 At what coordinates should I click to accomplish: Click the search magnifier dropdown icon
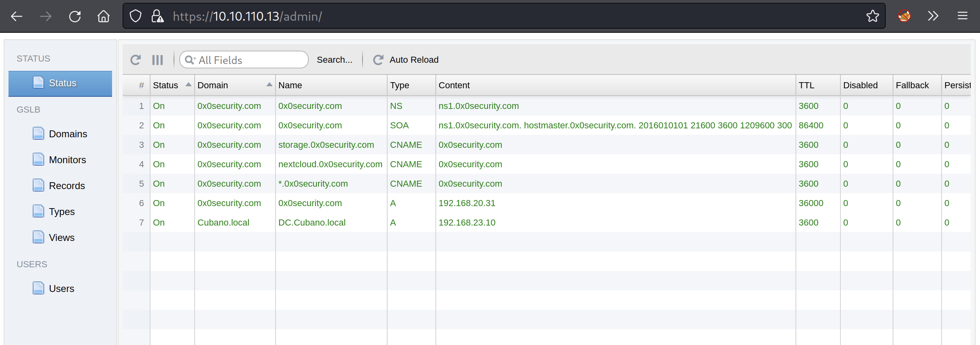(x=190, y=60)
